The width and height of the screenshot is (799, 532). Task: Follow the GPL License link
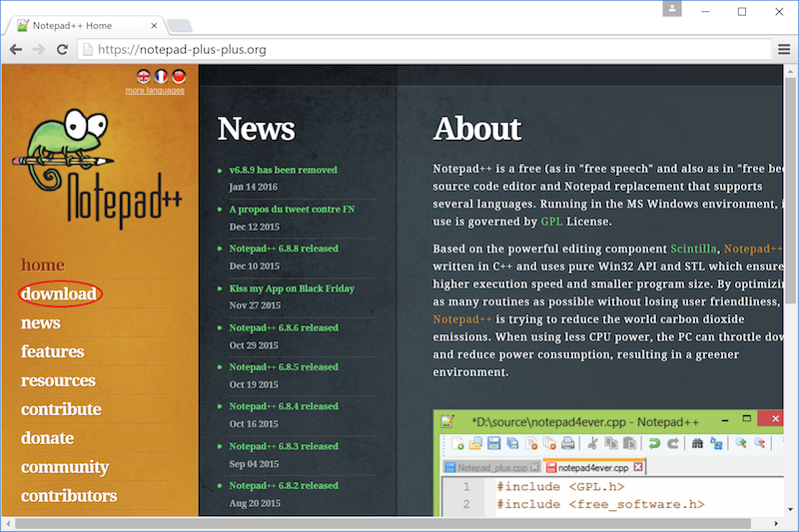pos(551,222)
